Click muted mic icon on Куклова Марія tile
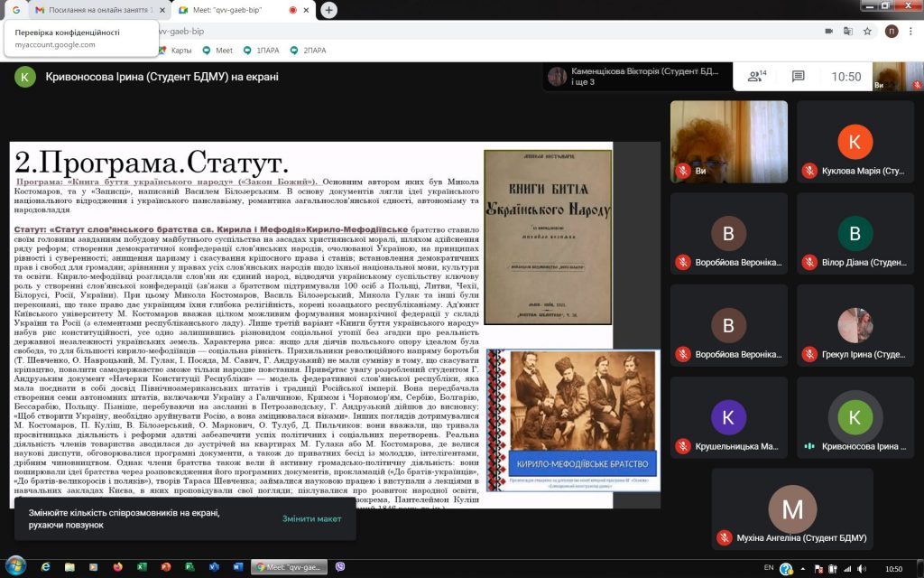The width and height of the screenshot is (924, 578). click(809, 170)
